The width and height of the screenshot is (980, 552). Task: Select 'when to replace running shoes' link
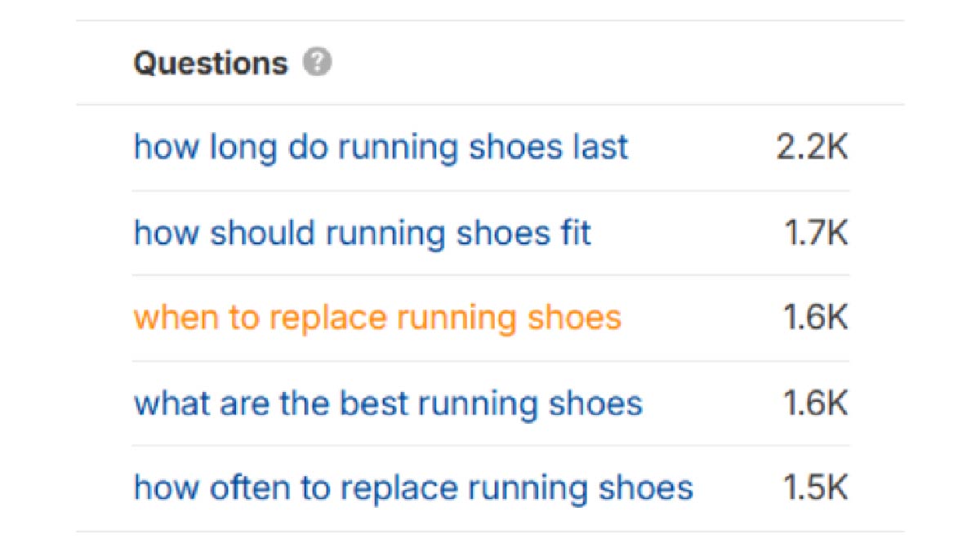click(x=377, y=318)
